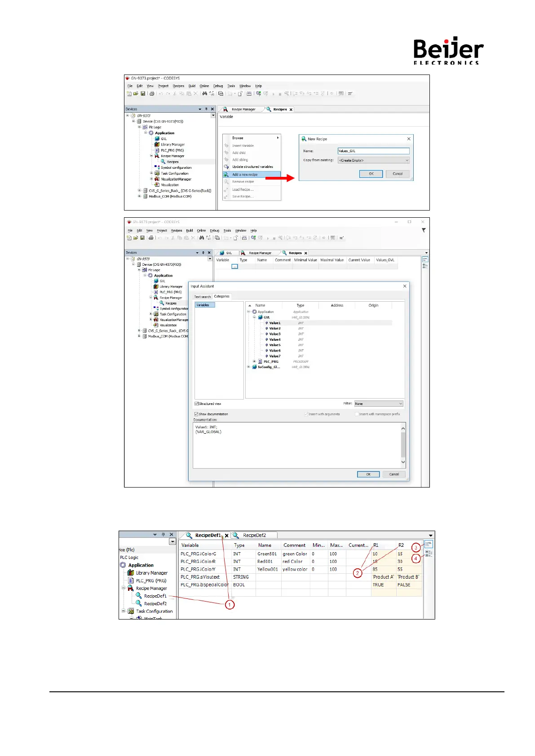This screenshot has height=756, width=535.
Task: Click Print icon in top CODESYS toolbar
Action: 152,93
